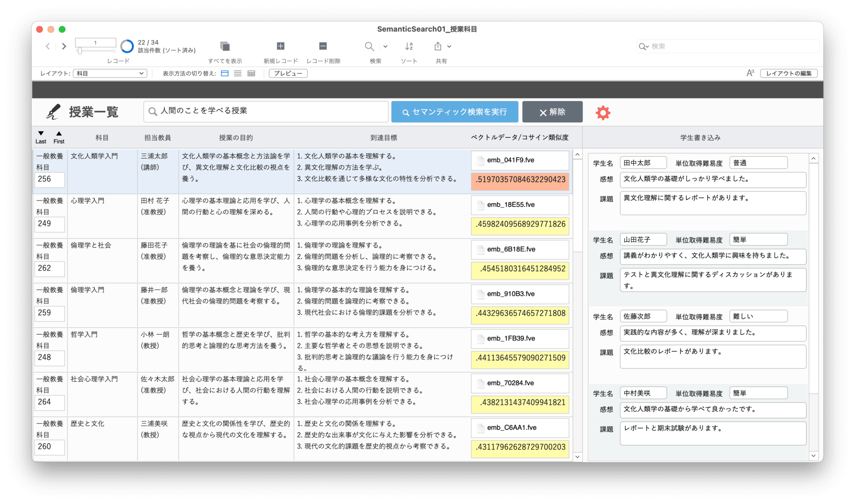Delete the record with レコード削除 icon
The image size is (855, 504).
[322, 46]
